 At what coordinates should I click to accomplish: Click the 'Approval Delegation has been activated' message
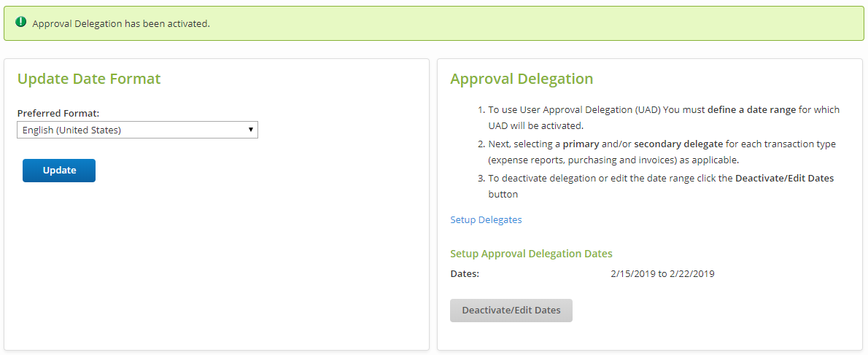pyautogui.click(x=121, y=23)
